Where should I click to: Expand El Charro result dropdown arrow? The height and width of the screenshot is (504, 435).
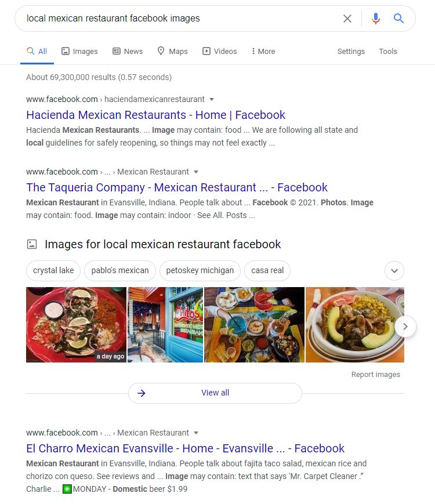pyautogui.click(x=196, y=433)
